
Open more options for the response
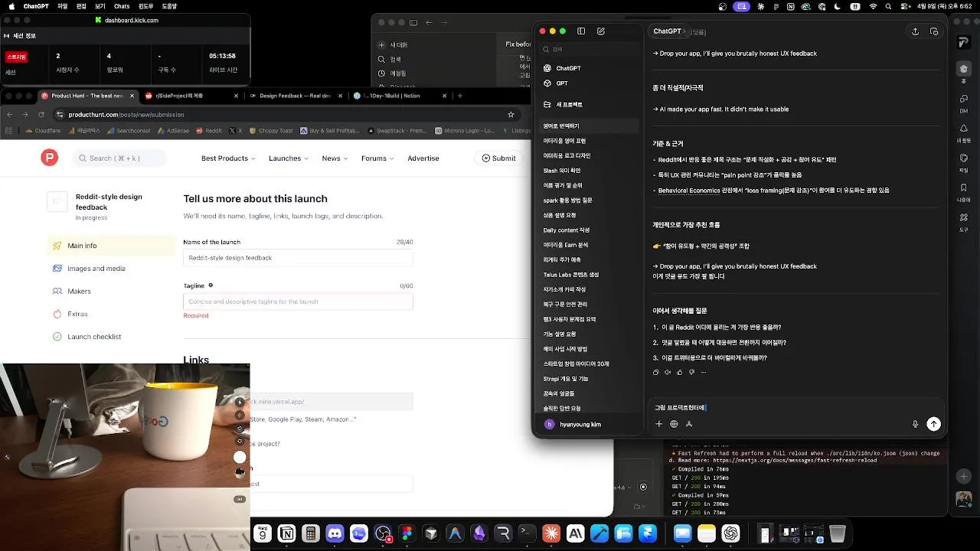pos(704,373)
